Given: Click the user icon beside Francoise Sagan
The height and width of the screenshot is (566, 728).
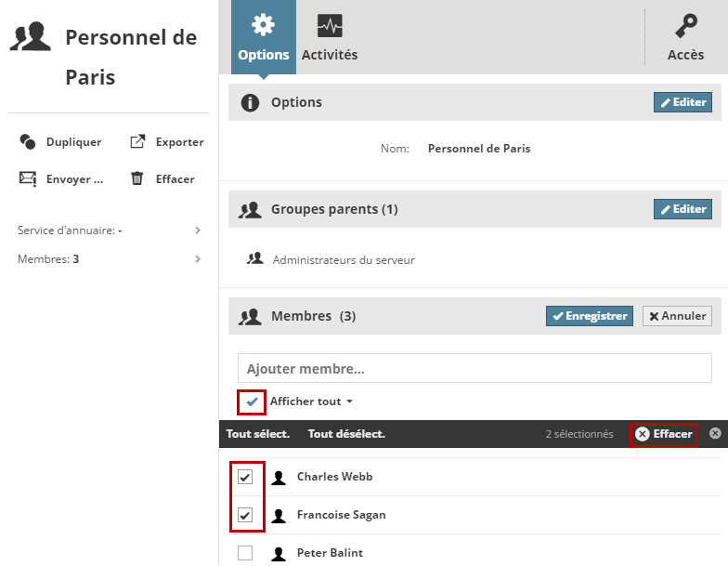Looking at the screenshot, I should point(279,515).
